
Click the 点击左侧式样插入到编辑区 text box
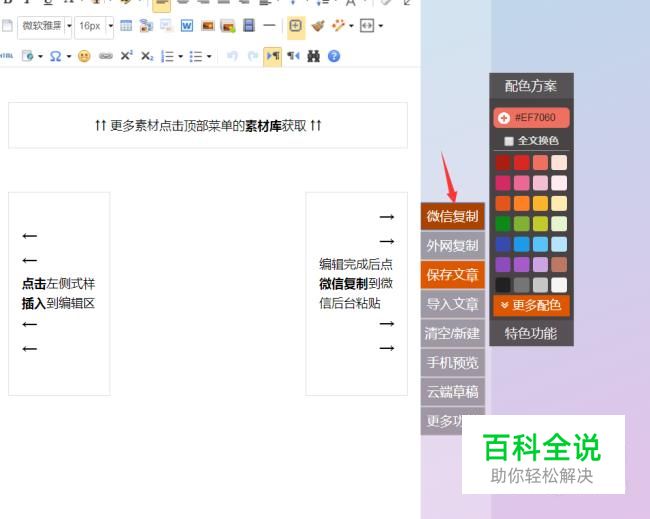[x=59, y=293]
